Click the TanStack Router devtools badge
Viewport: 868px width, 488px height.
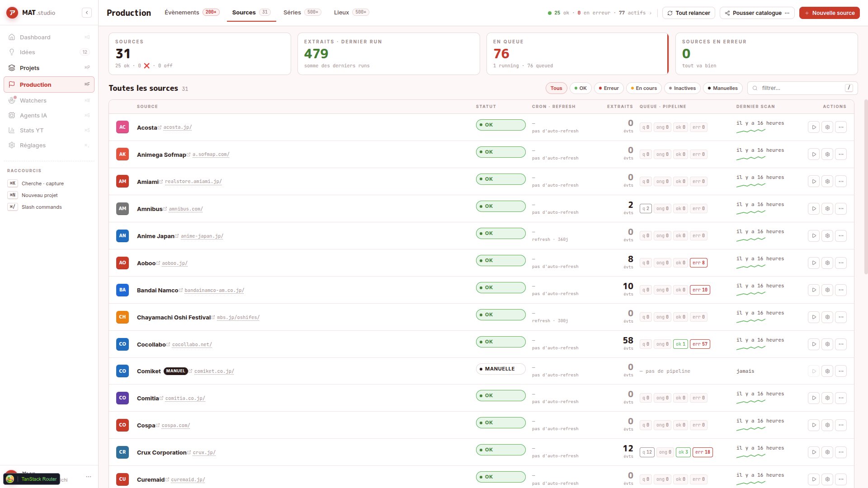[32, 479]
